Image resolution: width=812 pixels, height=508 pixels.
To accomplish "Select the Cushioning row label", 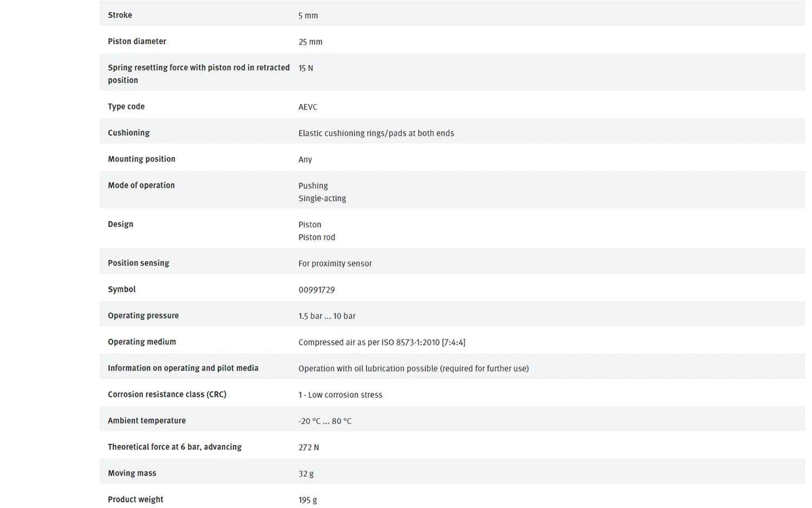I will tap(128, 133).
